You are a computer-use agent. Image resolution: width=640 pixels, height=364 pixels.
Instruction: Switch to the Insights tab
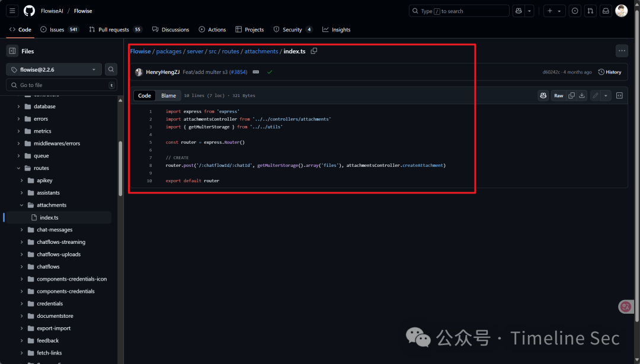tap(337, 30)
